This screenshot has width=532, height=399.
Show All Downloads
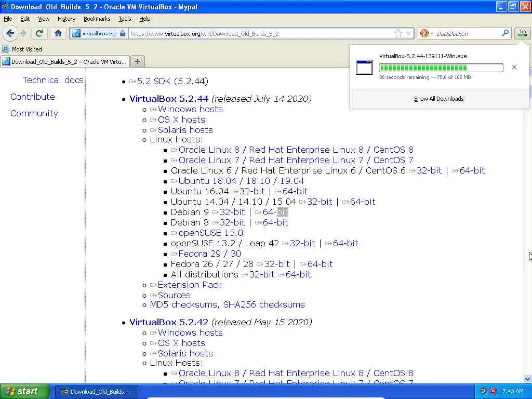pos(438,99)
